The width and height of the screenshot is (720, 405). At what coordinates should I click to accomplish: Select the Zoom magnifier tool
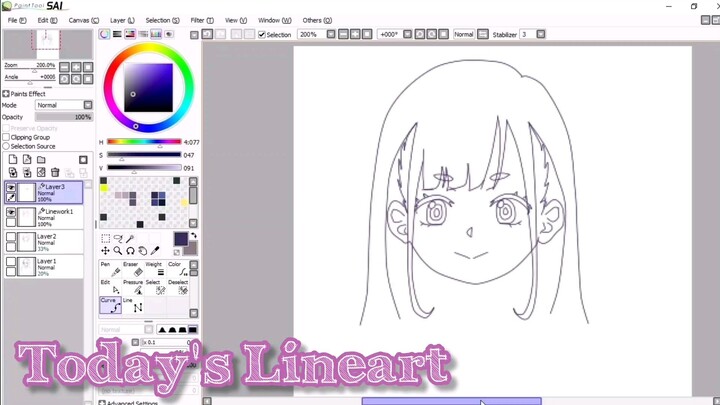118,251
